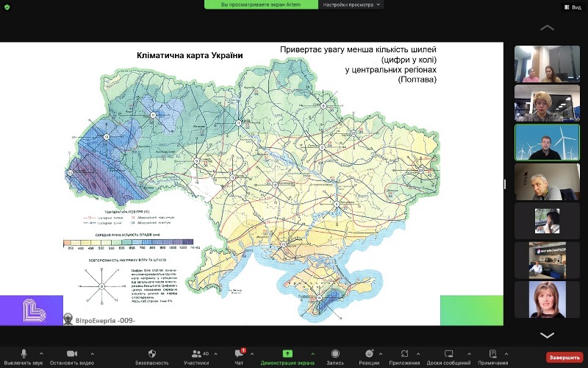Viewport: 588px width, 368px height.
Task: Mute the microphone via Выключить звук
Action: click(x=24, y=354)
